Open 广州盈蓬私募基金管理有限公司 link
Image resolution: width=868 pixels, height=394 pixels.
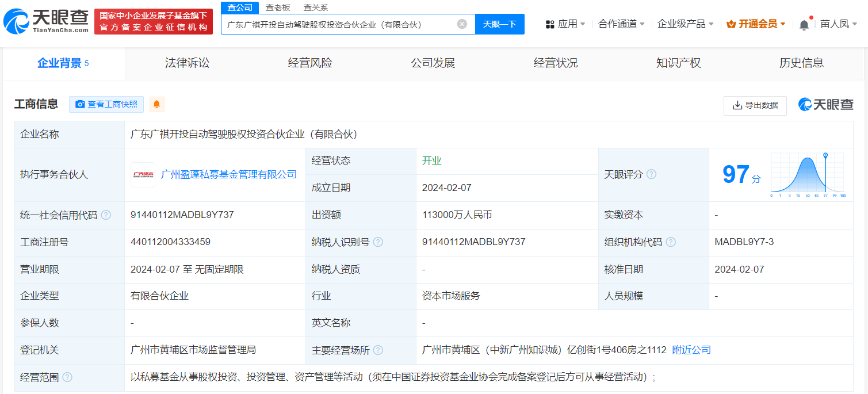tap(229, 174)
